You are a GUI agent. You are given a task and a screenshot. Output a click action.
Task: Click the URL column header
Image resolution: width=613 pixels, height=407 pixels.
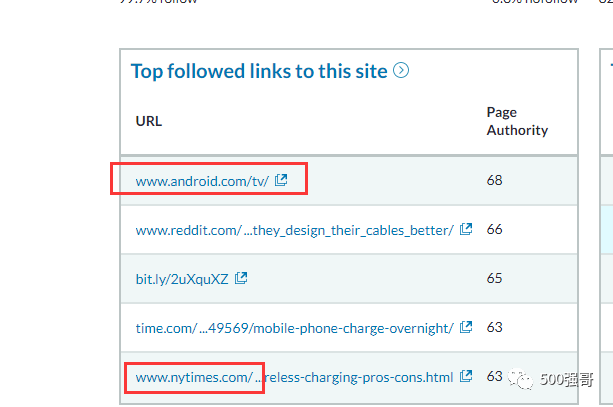149,121
